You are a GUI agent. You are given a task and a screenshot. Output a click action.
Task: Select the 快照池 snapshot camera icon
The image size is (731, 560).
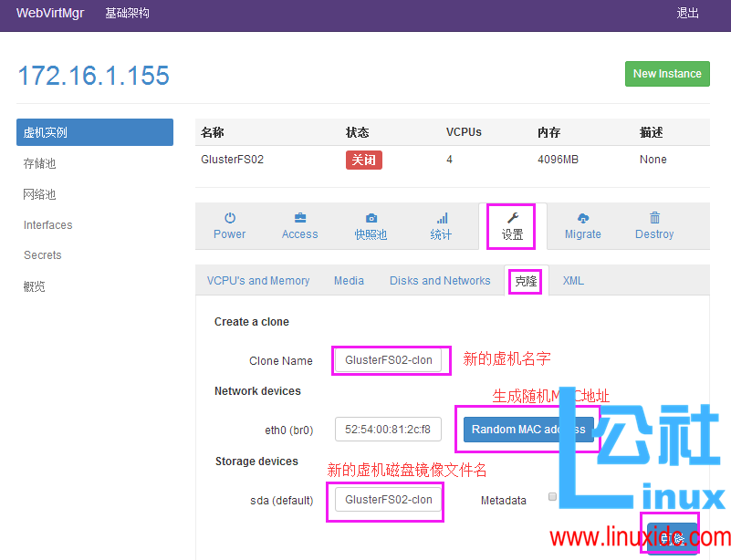(371, 225)
